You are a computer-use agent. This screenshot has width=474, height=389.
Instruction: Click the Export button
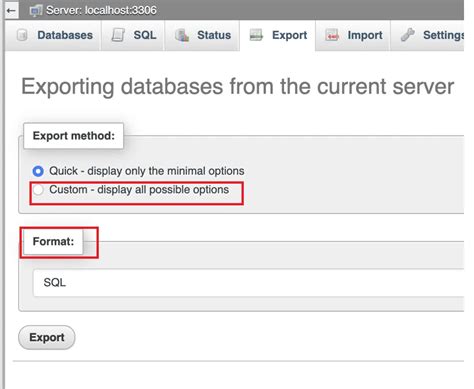(47, 337)
